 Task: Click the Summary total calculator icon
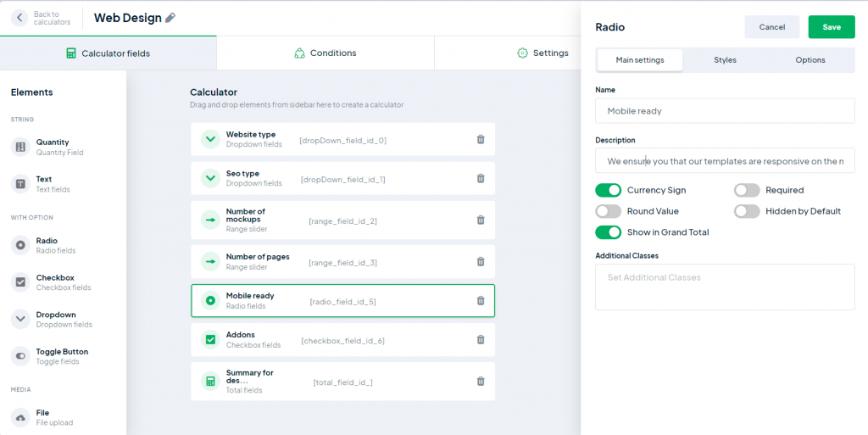(x=210, y=381)
